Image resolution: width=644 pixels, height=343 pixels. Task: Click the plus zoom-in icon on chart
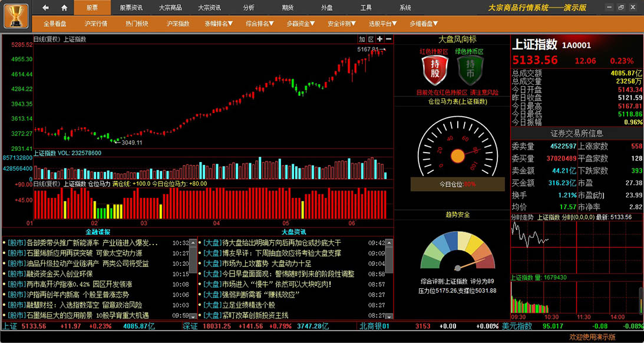pyautogui.click(x=380, y=39)
